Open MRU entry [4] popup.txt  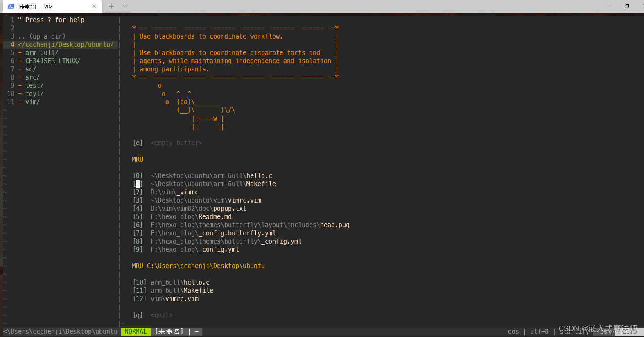tap(190, 208)
